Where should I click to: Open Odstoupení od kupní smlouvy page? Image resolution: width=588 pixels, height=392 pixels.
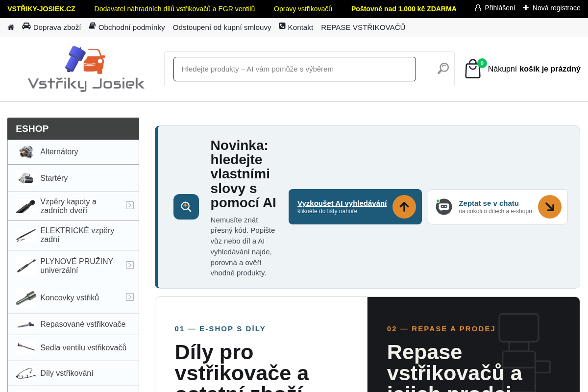pyautogui.click(x=222, y=27)
